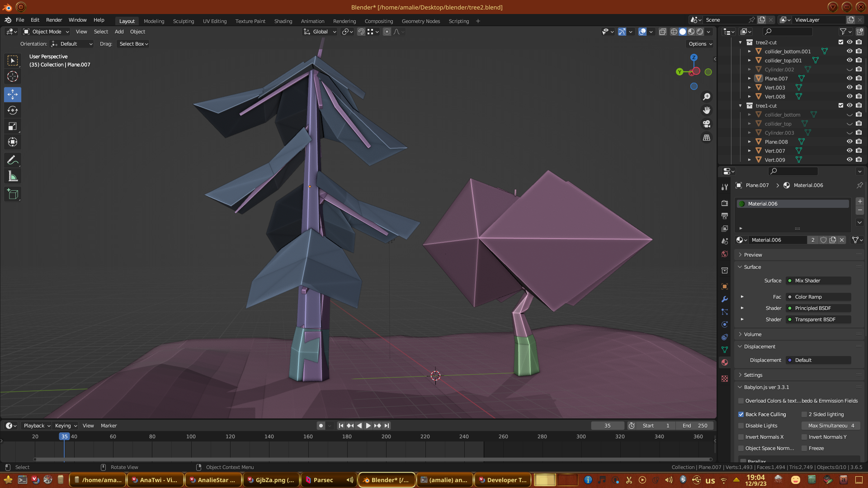Enable the Disable Lights checkbox

(x=741, y=426)
